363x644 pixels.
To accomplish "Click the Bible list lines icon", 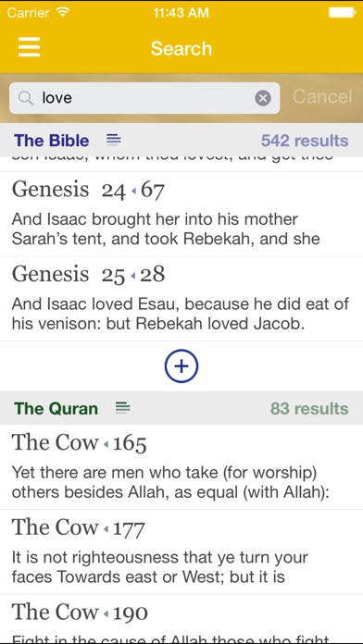I will (x=114, y=140).
